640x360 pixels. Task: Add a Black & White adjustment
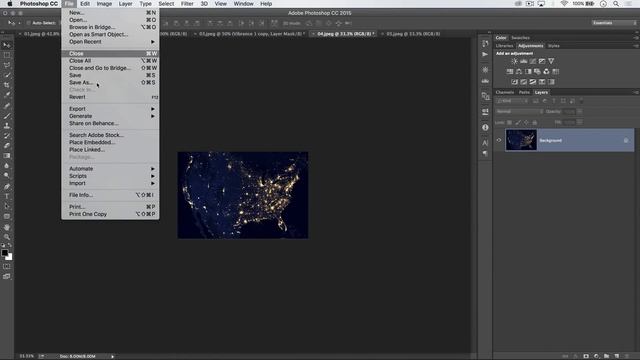pyautogui.click(x=528, y=71)
